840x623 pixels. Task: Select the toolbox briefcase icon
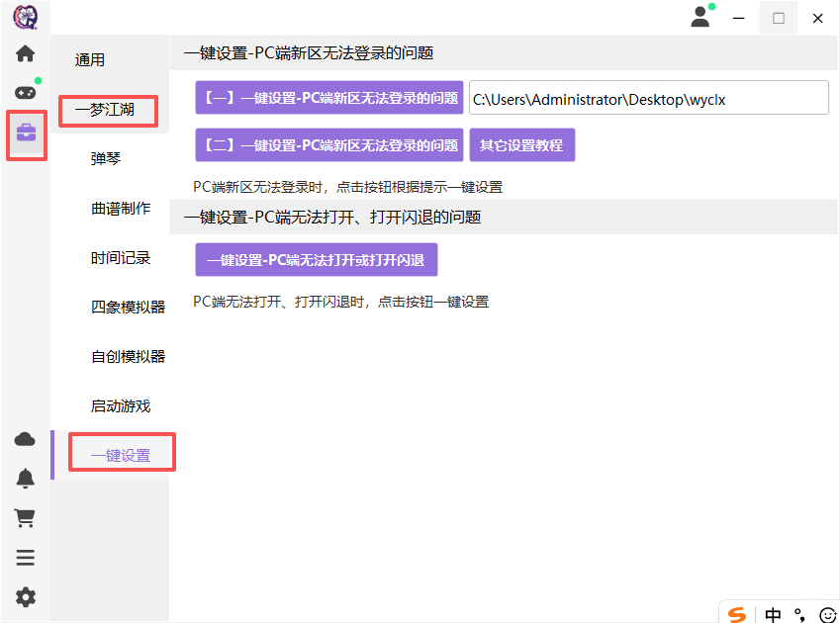point(26,133)
